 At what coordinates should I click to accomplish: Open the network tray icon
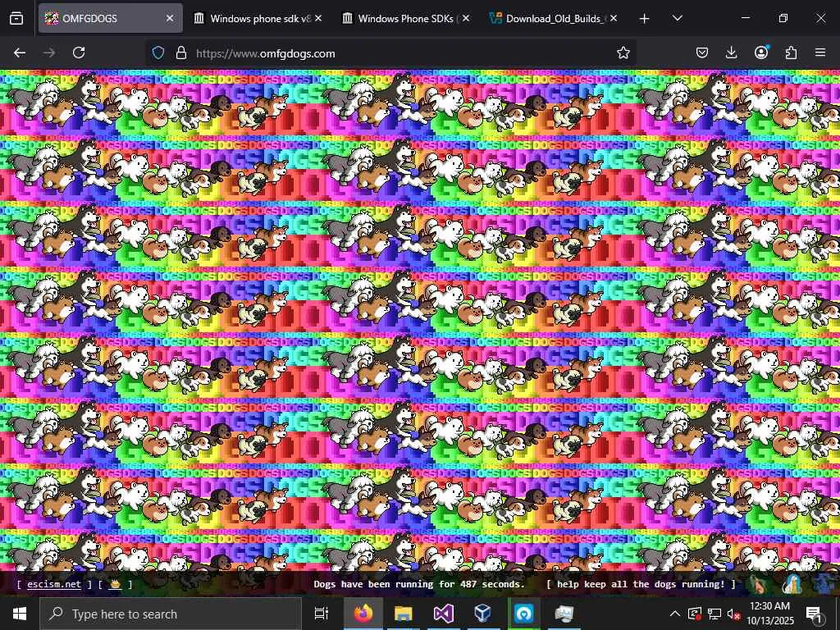(714, 614)
